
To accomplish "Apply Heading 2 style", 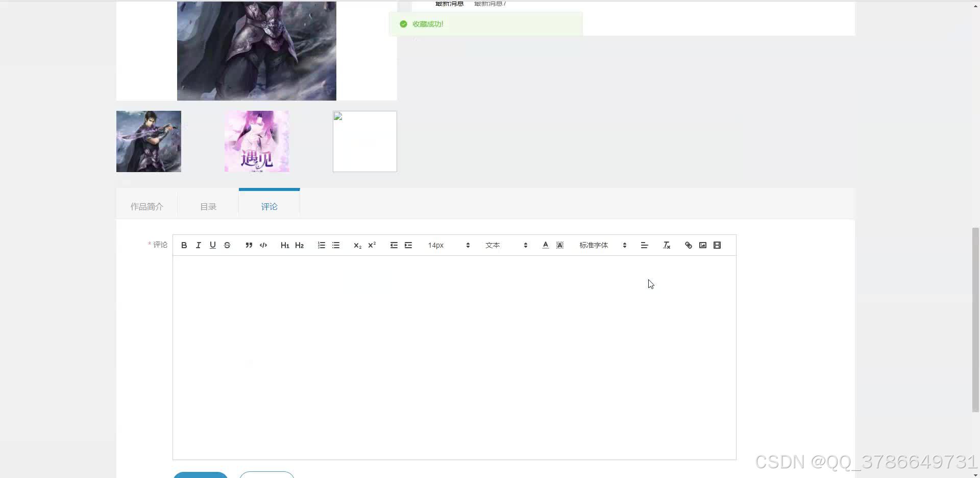I will pos(300,245).
